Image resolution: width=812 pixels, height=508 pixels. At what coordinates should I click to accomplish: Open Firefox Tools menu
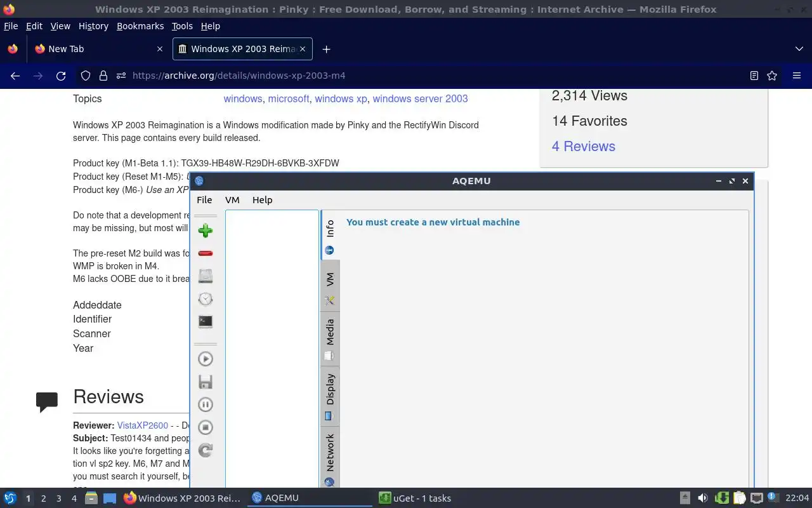[x=182, y=26]
